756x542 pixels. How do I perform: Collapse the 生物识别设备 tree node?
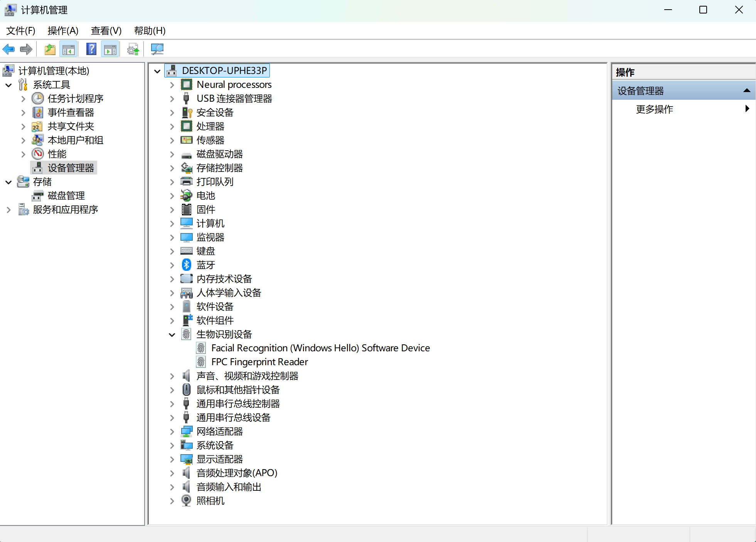click(x=172, y=335)
